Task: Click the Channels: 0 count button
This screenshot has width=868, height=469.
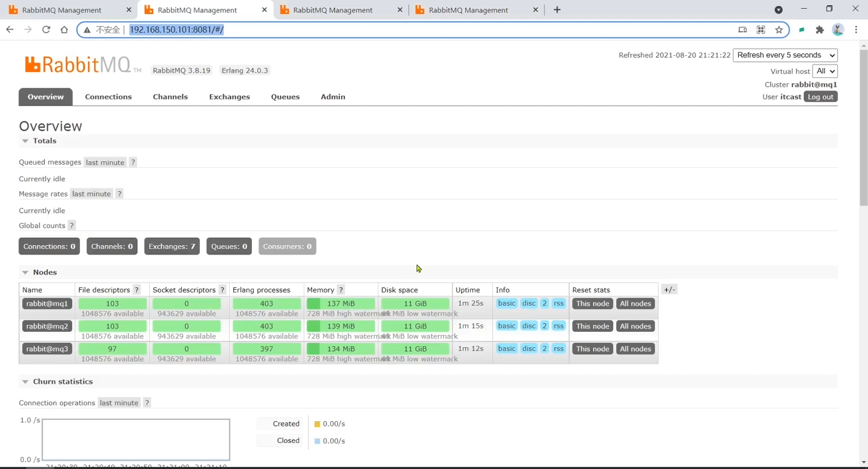Action: click(112, 246)
